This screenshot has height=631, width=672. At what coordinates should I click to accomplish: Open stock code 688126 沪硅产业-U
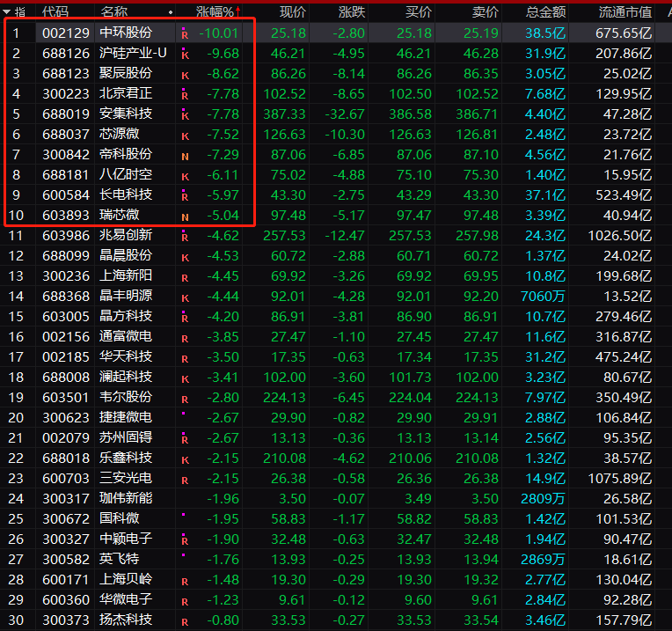[66, 54]
